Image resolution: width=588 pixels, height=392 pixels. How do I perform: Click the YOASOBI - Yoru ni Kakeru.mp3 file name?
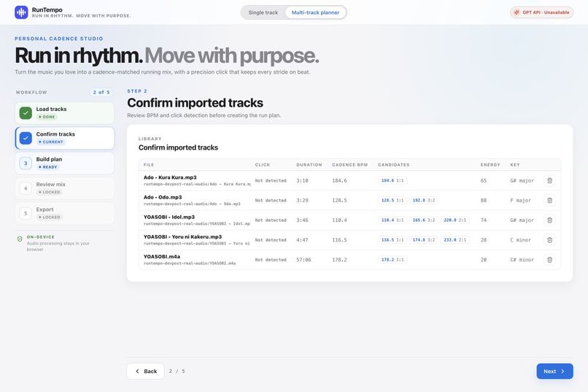tap(182, 237)
